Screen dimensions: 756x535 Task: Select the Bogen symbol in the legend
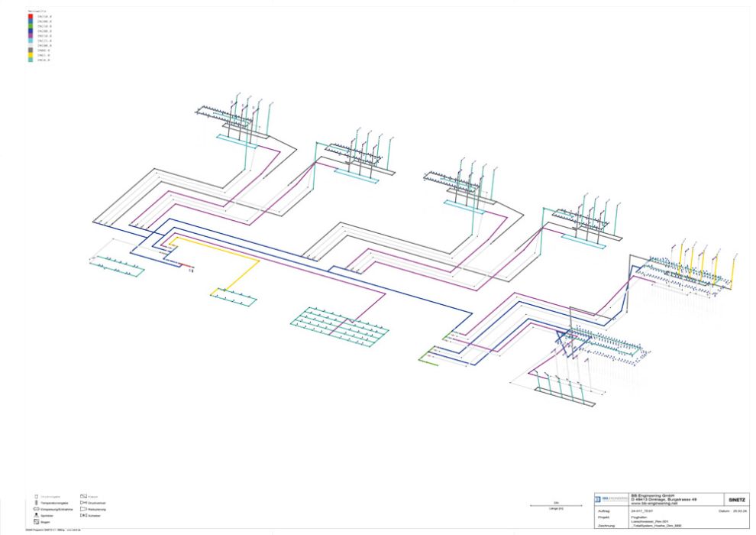pyautogui.click(x=37, y=522)
